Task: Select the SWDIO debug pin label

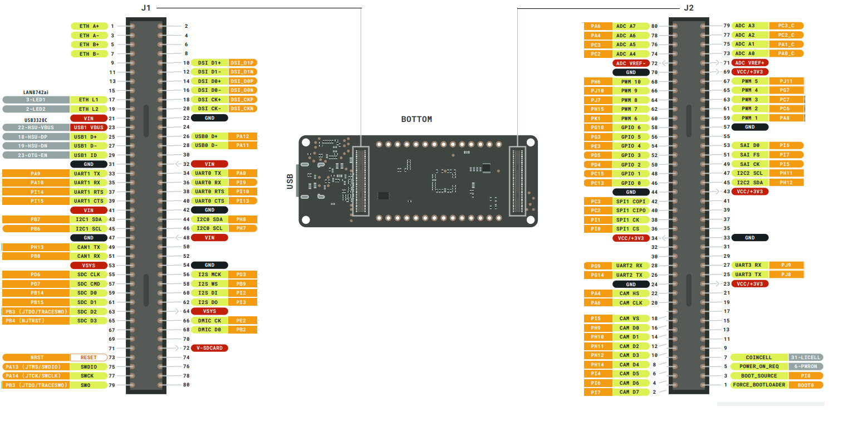Action: [89, 366]
